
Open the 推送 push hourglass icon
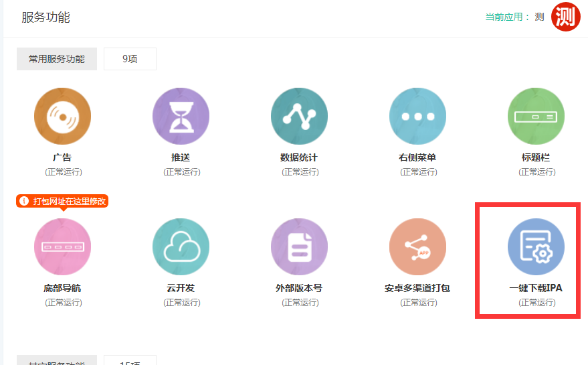(181, 117)
